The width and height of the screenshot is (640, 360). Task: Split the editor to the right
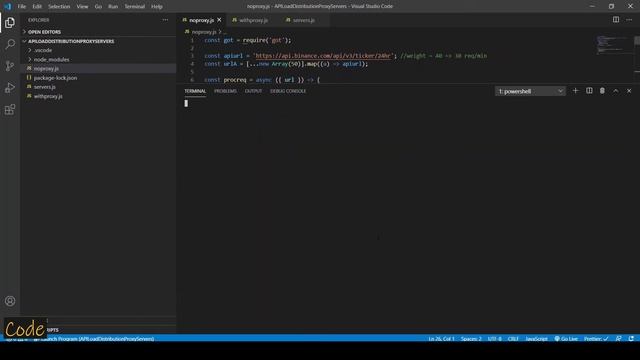(616, 20)
